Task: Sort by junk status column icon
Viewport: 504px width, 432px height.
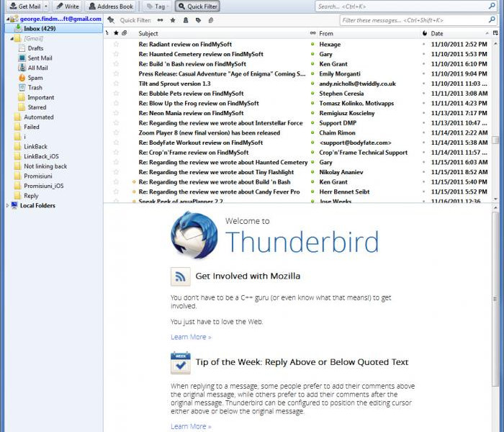Action: pos(424,33)
